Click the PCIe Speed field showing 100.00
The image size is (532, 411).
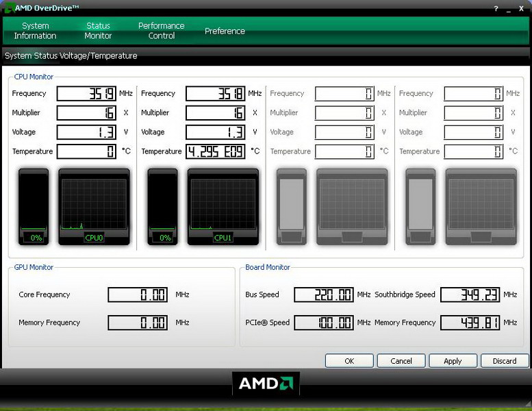click(324, 323)
